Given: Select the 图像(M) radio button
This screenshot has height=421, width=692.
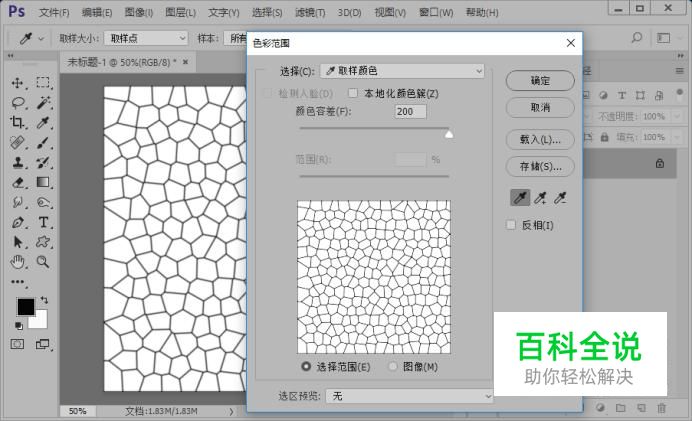Looking at the screenshot, I should click(x=393, y=367).
